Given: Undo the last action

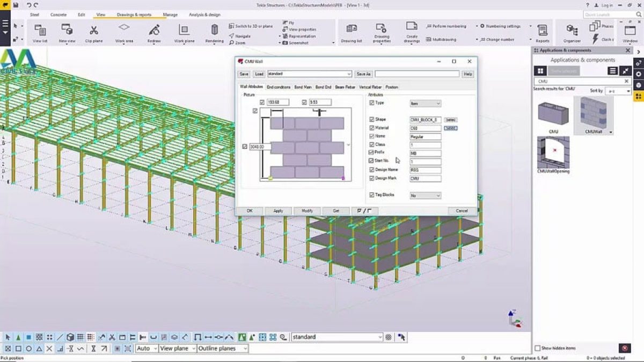Looking at the screenshot, I should pyautogui.click(x=29, y=5).
